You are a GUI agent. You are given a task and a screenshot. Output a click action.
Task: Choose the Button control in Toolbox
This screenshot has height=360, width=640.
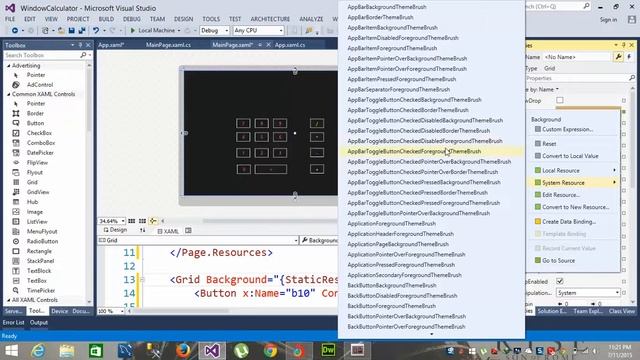tap(35, 123)
